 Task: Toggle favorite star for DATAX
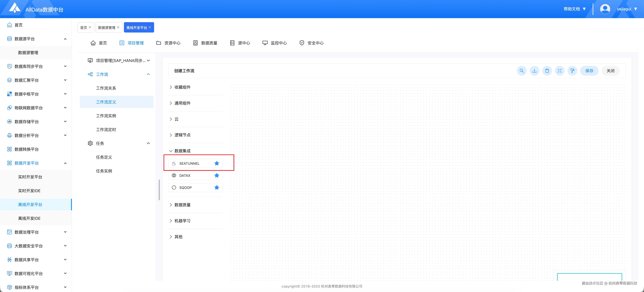point(216,175)
